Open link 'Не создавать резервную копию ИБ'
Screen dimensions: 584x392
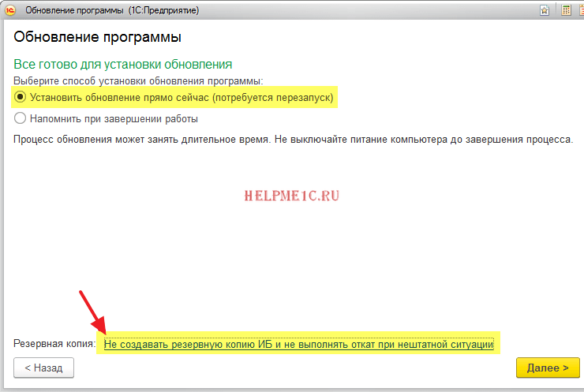(x=298, y=344)
